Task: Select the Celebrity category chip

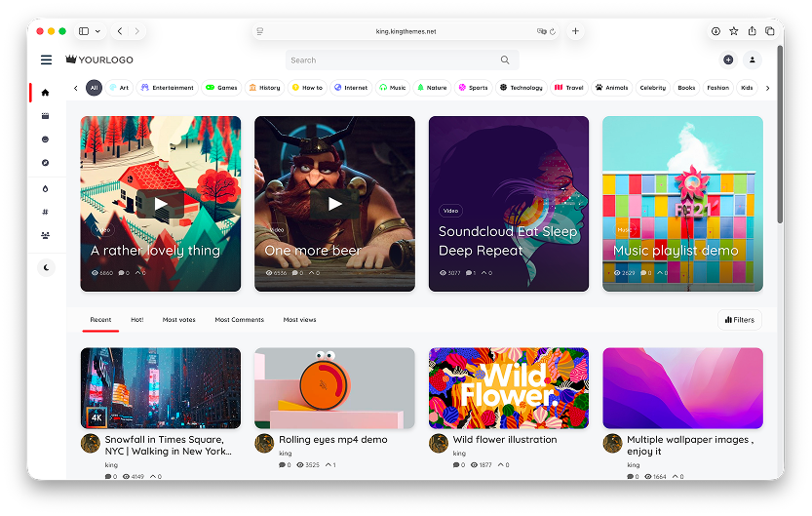Action: (x=652, y=88)
